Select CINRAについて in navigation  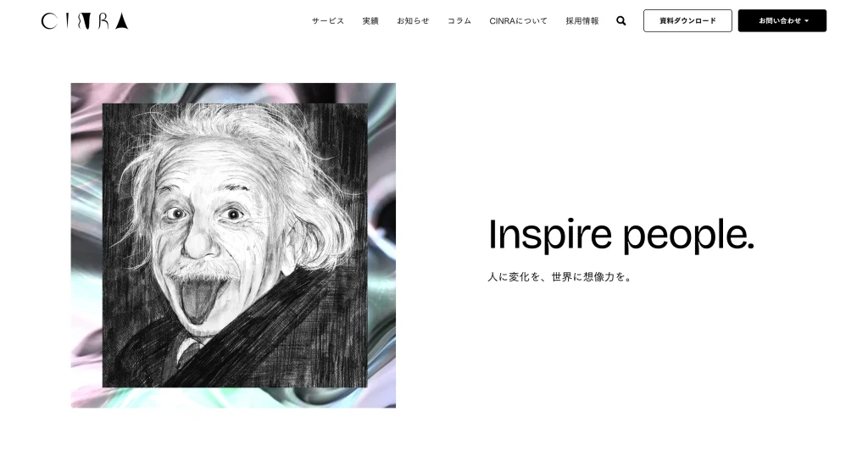518,20
